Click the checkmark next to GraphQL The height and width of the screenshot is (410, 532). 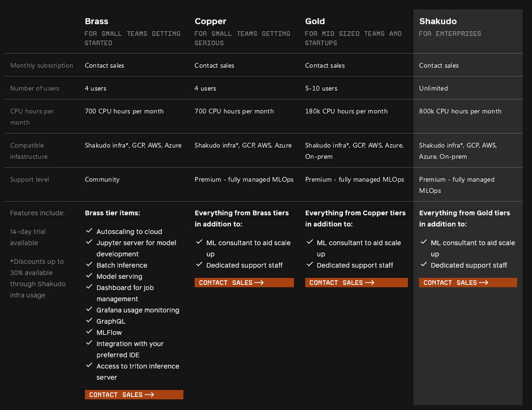(89, 321)
